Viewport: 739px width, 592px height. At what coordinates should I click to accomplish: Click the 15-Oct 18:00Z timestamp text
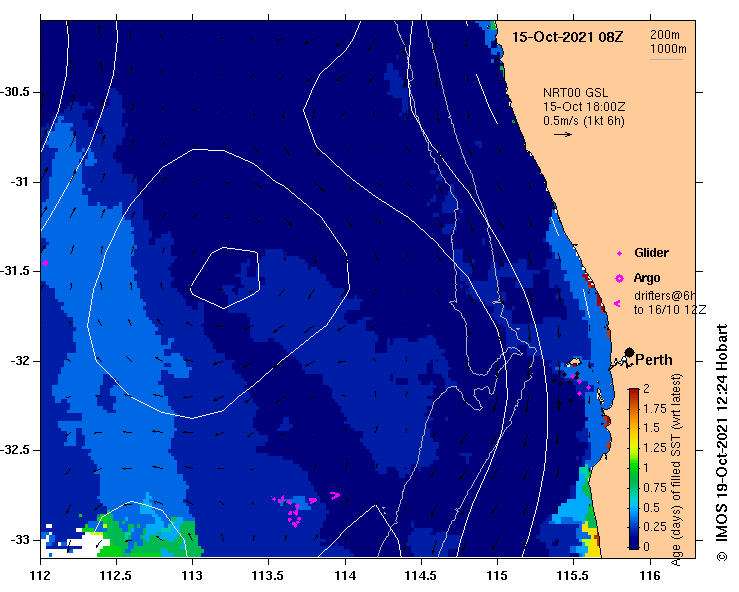(584, 107)
